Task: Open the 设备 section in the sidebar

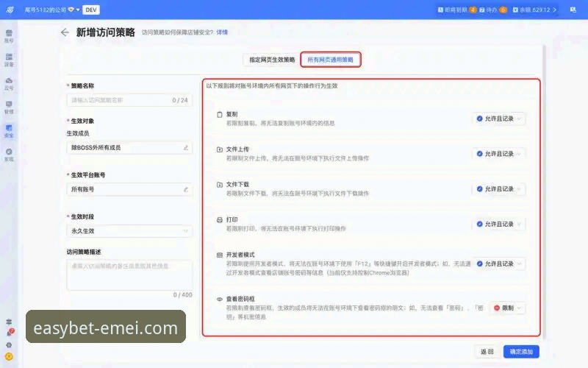Action: click(x=9, y=60)
